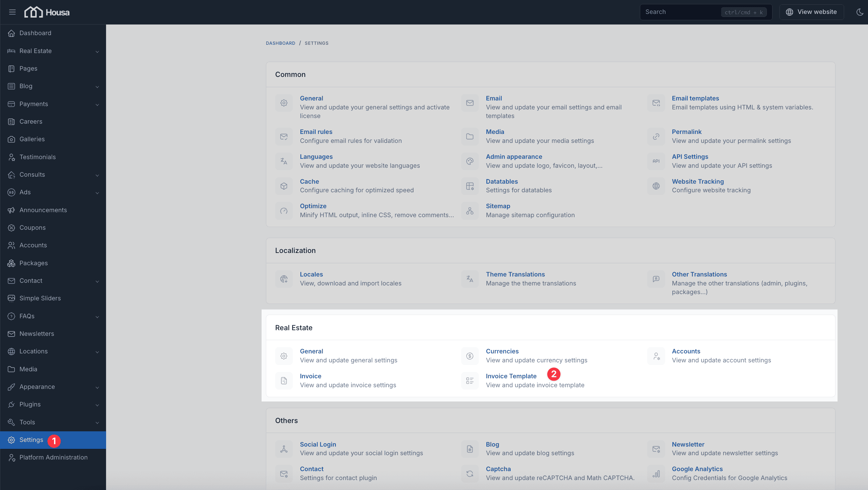Click the gear icon beside Common General
The image size is (868, 490).
tap(284, 103)
